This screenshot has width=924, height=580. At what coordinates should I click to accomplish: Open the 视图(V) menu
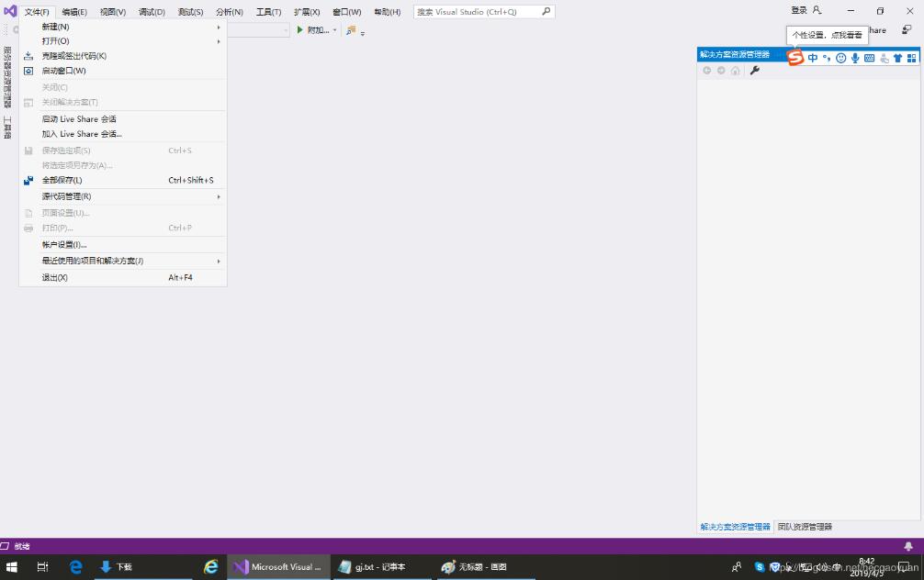pyautogui.click(x=113, y=12)
